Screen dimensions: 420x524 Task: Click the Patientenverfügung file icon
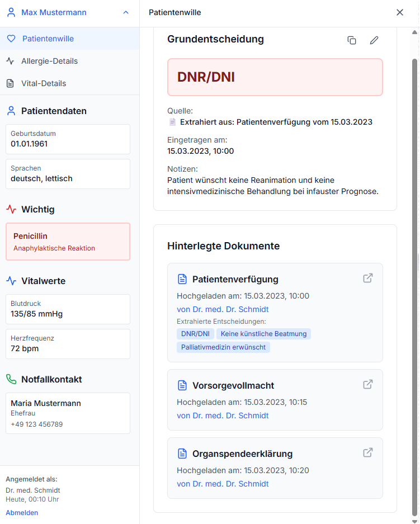point(182,279)
